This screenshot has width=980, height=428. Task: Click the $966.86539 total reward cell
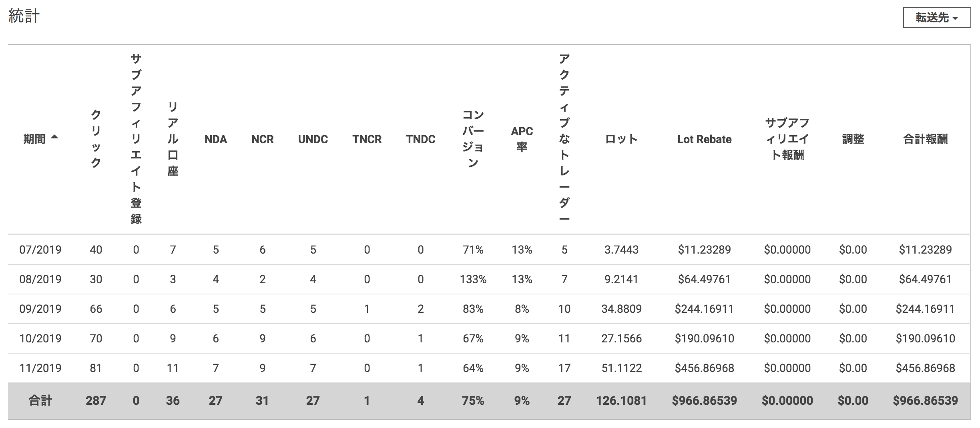pyautogui.click(x=925, y=400)
